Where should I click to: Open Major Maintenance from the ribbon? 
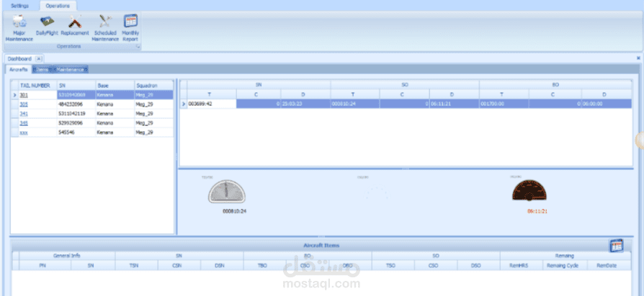(x=19, y=28)
